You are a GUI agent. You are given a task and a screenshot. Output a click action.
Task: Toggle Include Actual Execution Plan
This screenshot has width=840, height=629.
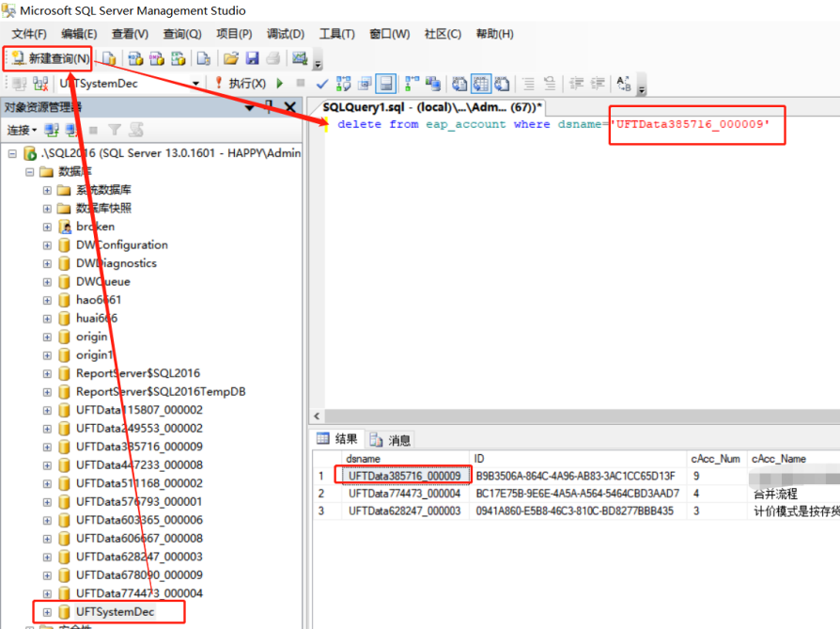(412, 84)
